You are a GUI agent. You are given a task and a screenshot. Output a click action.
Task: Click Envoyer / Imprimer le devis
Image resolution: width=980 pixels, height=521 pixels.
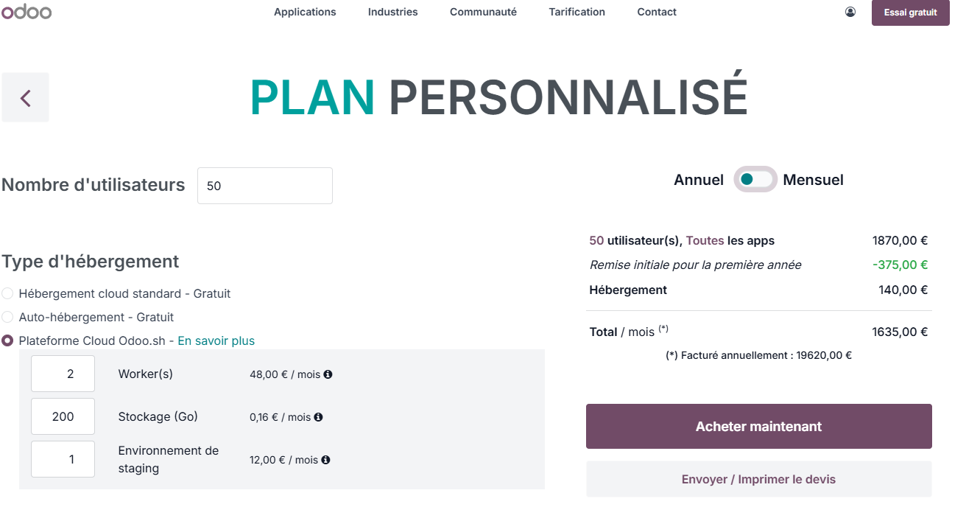(x=758, y=479)
